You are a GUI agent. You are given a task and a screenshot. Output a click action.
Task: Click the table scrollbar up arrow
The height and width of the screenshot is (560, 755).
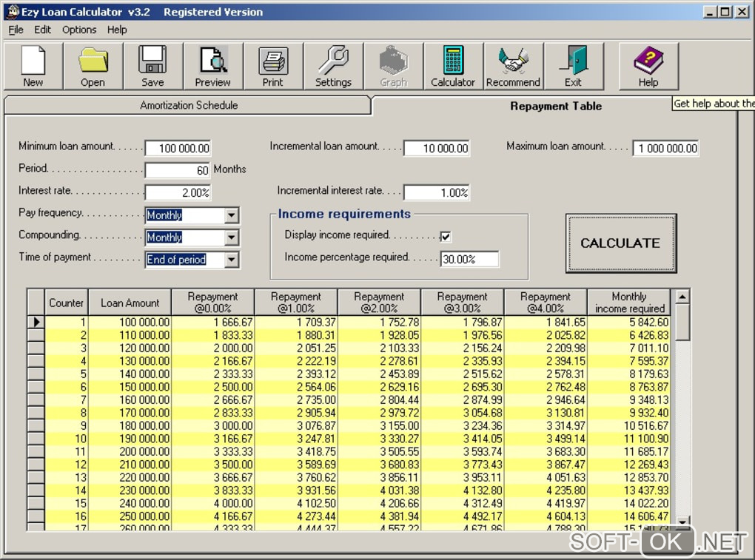click(x=682, y=297)
